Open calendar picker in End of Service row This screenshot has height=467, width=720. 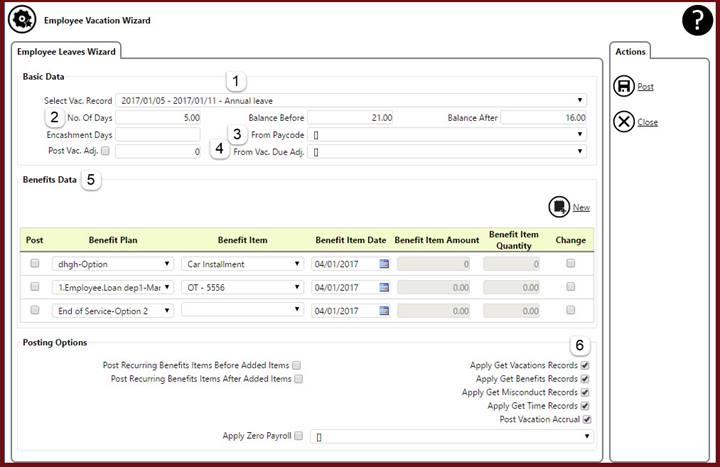point(383,310)
